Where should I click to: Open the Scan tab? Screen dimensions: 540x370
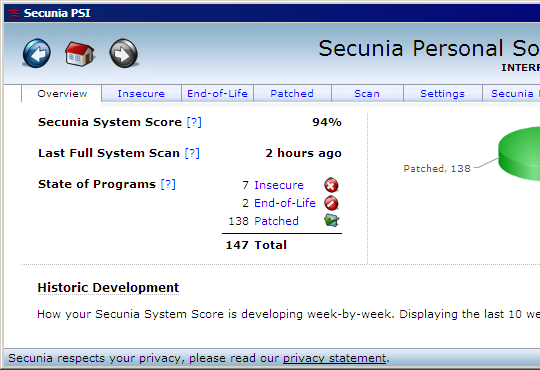(367, 93)
